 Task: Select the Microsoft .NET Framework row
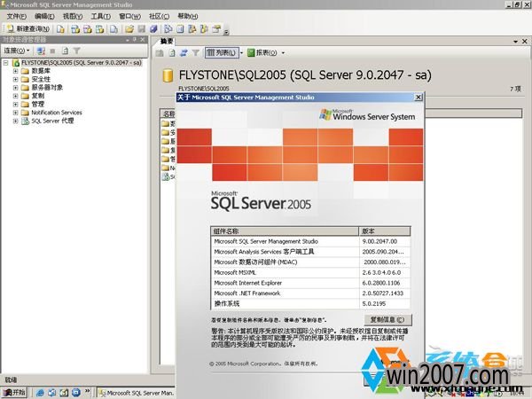coord(310,293)
